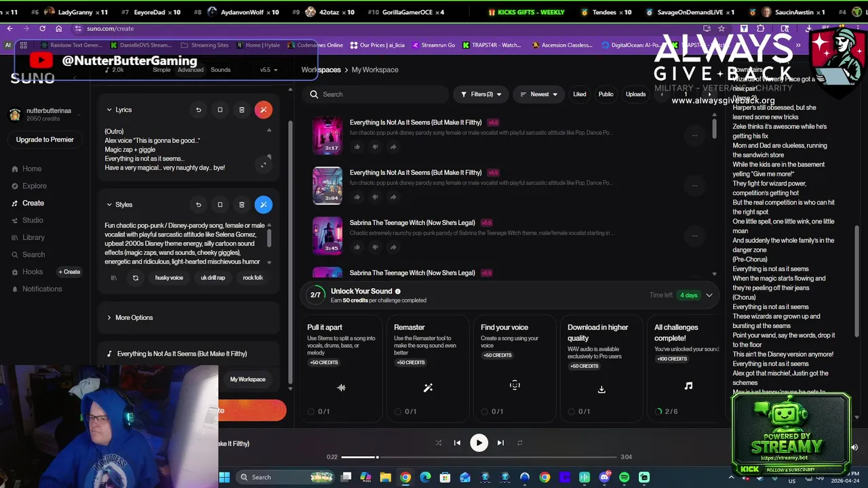Toggle the Uploads filter chip
The height and width of the screenshot is (488, 868).
coord(635,94)
